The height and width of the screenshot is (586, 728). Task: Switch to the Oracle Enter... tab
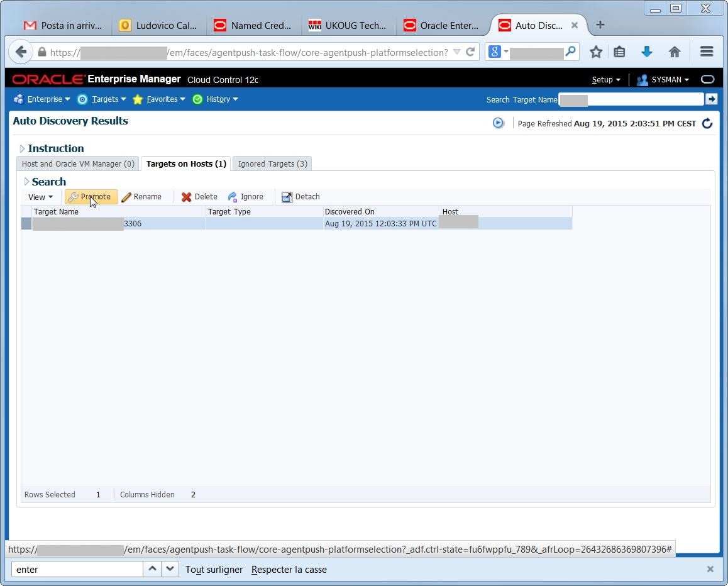point(442,26)
